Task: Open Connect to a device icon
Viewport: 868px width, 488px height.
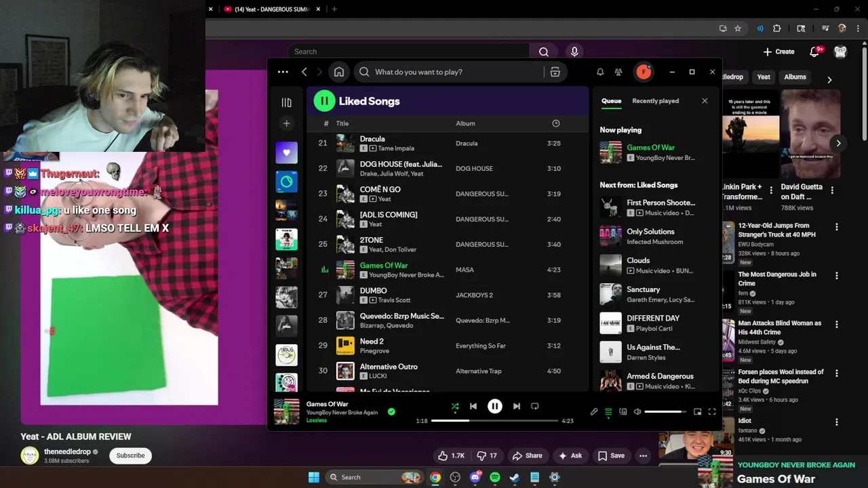Action: click(x=623, y=411)
